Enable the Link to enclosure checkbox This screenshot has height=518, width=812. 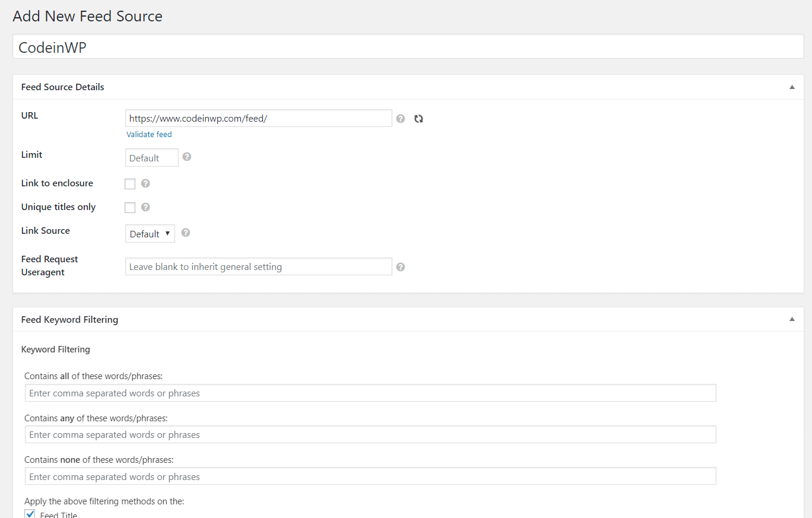tap(130, 184)
